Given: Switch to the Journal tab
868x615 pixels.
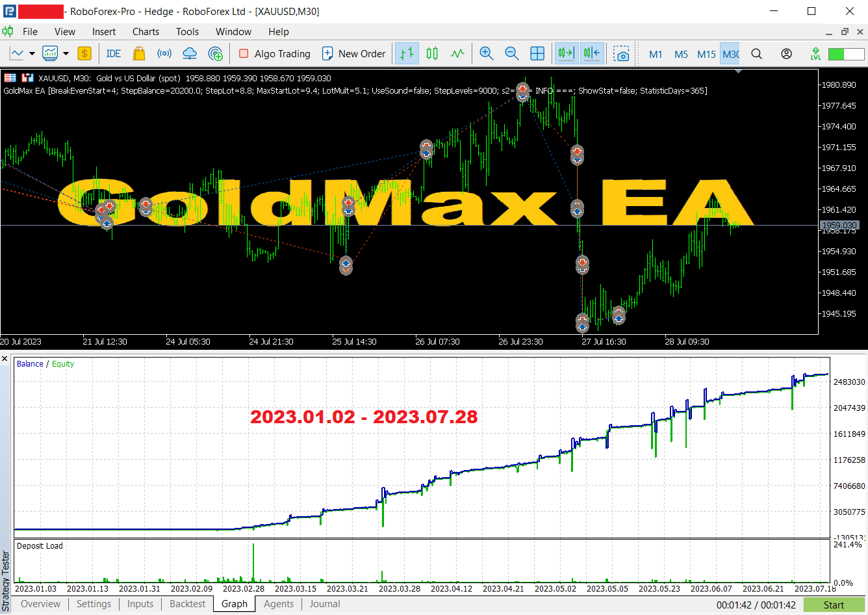Looking at the screenshot, I should [x=325, y=604].
